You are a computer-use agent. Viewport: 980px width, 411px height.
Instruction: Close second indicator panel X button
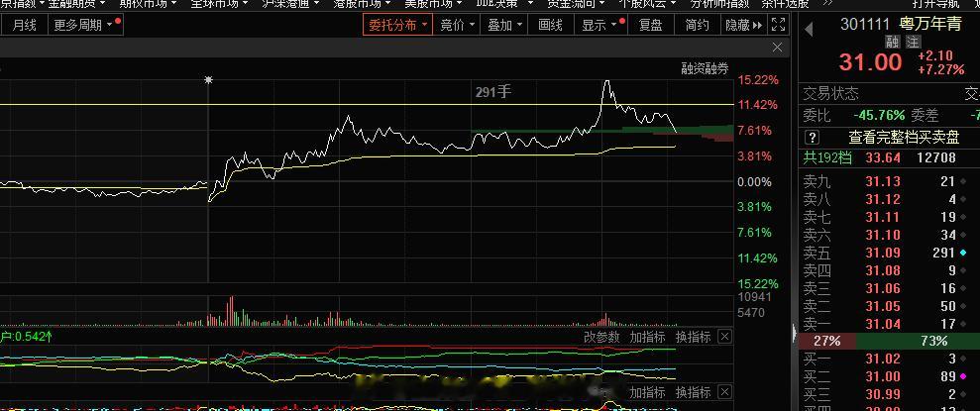click(724, 392)
